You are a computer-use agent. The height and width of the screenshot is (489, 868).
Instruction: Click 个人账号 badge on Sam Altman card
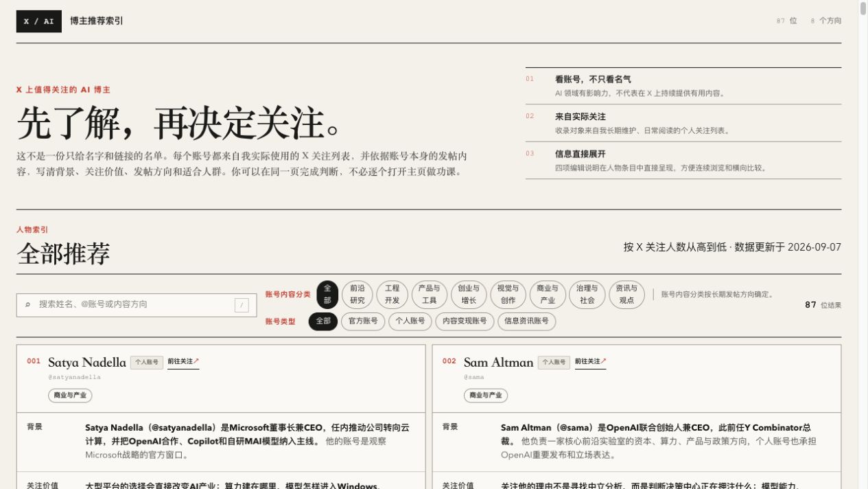(554, 363)
